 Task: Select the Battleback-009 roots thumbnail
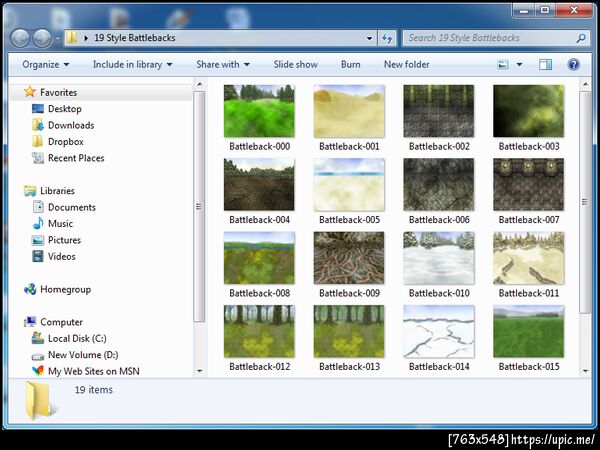pyautogui.click(x=349, y=258)
